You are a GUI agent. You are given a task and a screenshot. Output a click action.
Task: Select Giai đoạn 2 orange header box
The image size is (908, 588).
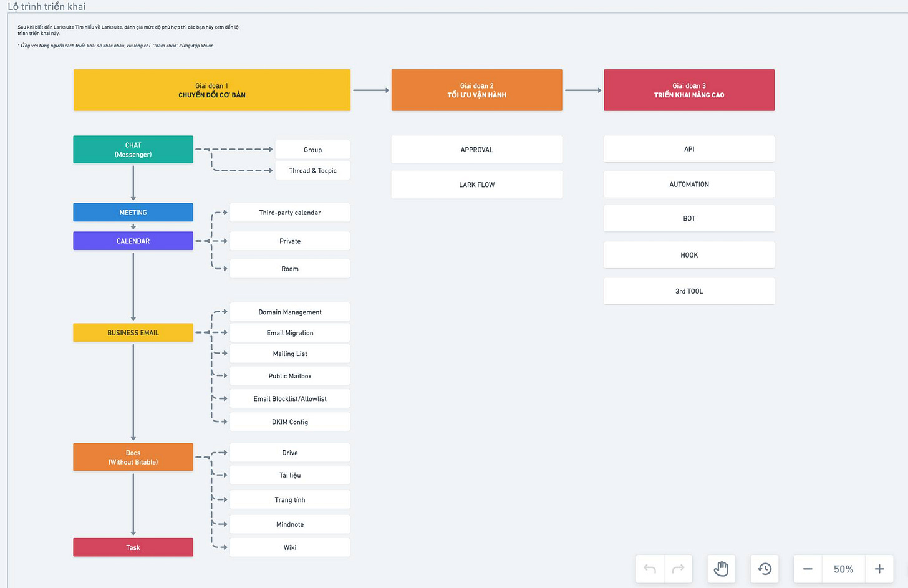tap(476, 90)
